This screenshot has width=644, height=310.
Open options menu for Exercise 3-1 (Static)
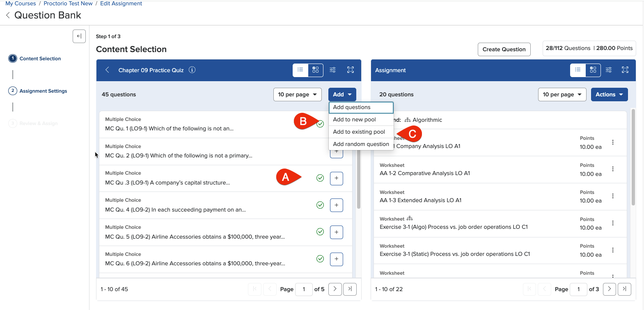(613, 250)
